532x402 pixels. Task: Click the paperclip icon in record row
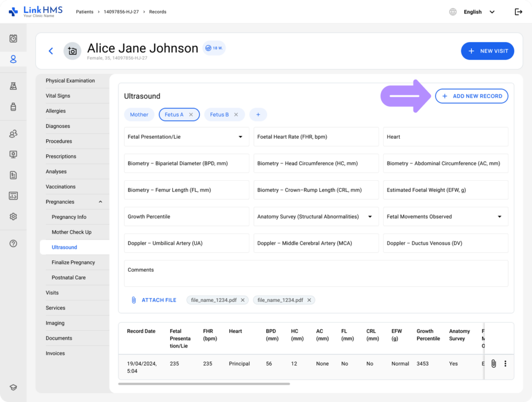[x=494, y=364]
